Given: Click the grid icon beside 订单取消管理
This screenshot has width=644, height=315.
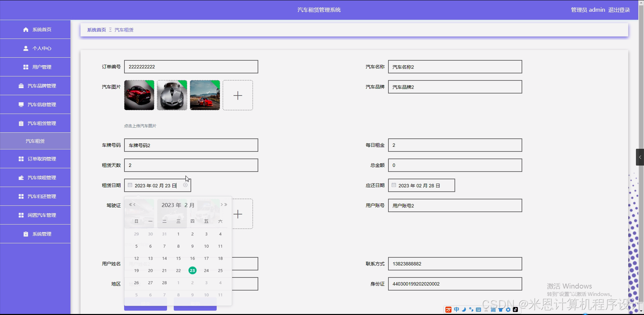Looking at the screenshot, I should pyautogui.click(x=21, y=159).
